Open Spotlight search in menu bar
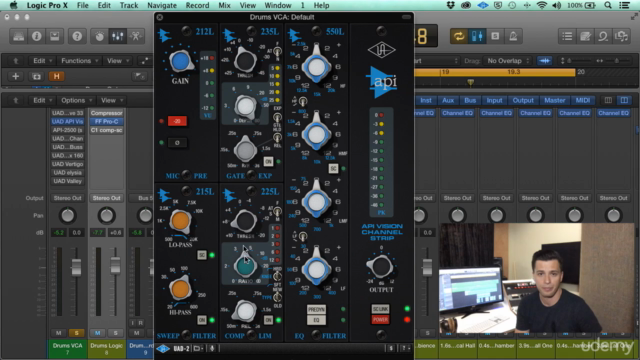This screenshot has width=640, height=360. click(608, 5)
